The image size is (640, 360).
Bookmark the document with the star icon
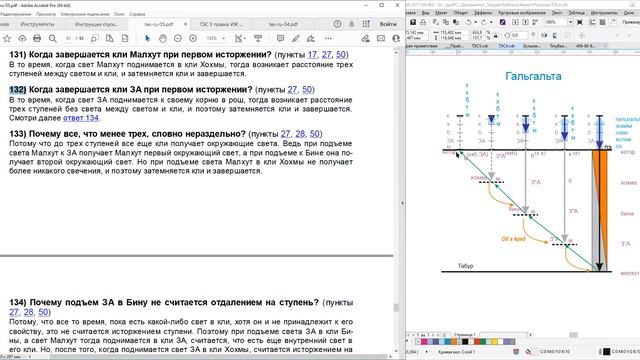pyautogui.click(x=7, y=38)
